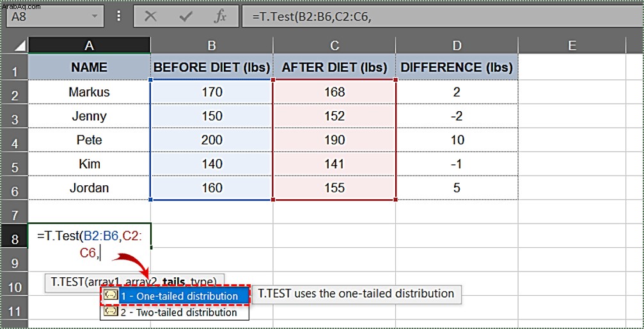Click Jordan's after diet cell 155

334,188
